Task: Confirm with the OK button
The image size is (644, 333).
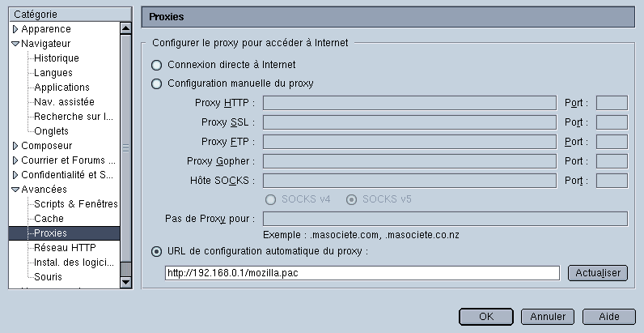Action: click(485, 316)
